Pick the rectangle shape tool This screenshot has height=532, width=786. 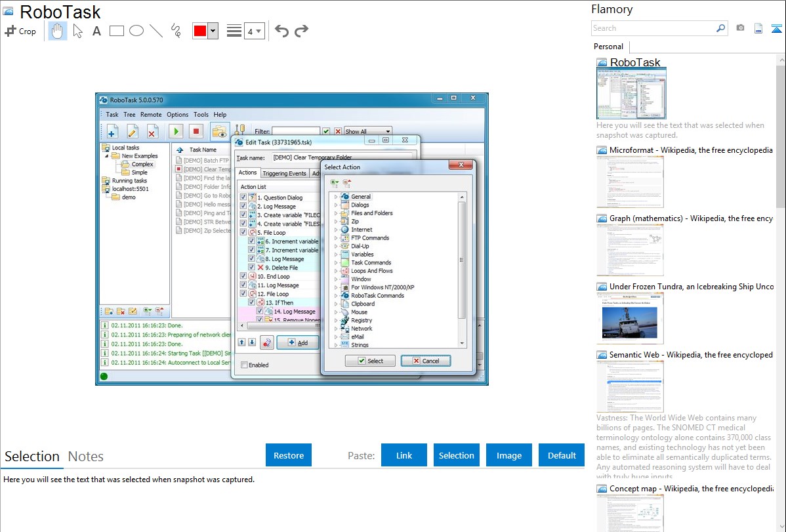[x=116, y=31]
